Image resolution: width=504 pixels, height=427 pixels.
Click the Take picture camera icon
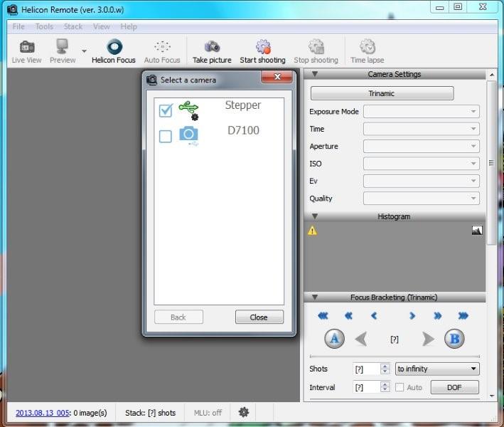click(212, 47)
